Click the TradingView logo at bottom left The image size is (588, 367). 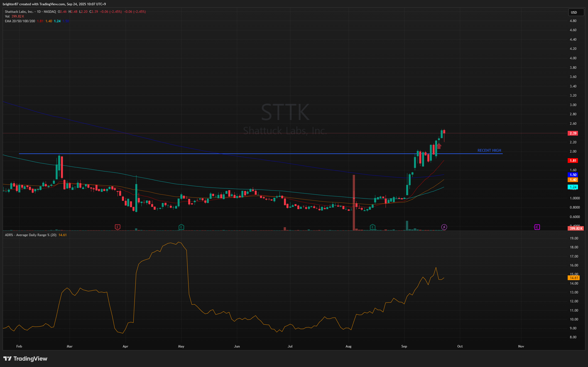(25, 359)
